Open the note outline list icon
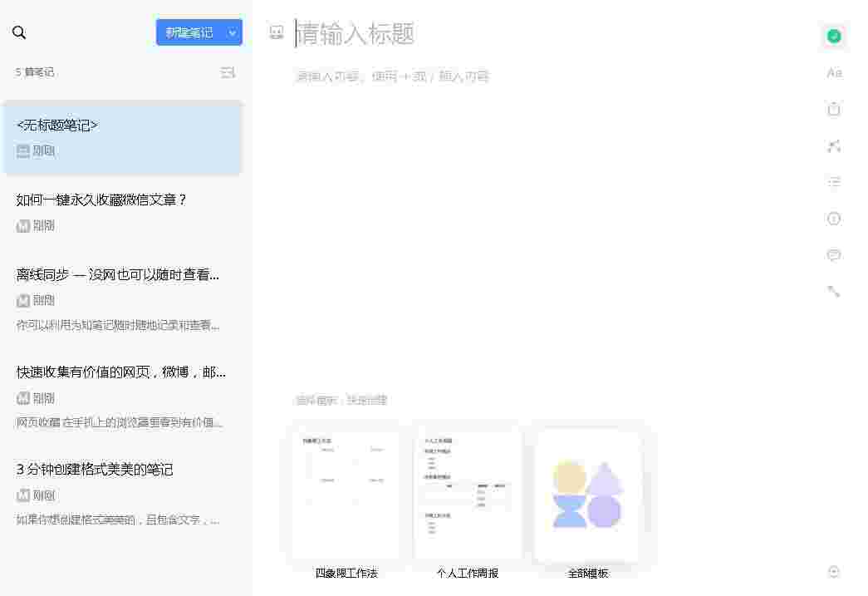Screen dimensions: 868x596 (x=834, y=182)
